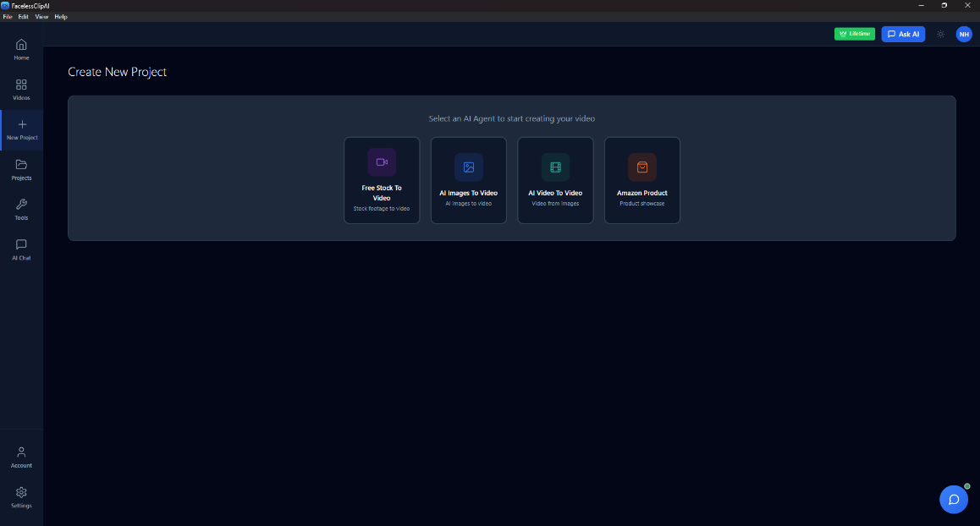Click the 'Video from images' subtitle
The height and width of the screenshot is (526, 980).
(x=556, y=204)
